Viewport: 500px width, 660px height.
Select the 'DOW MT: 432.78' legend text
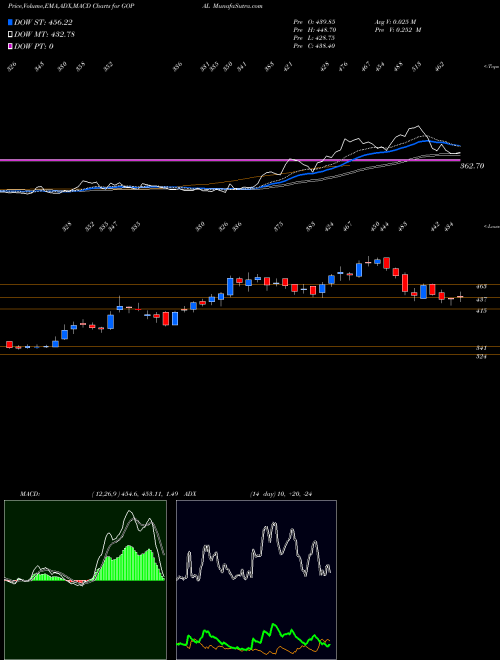coord(45,35)
